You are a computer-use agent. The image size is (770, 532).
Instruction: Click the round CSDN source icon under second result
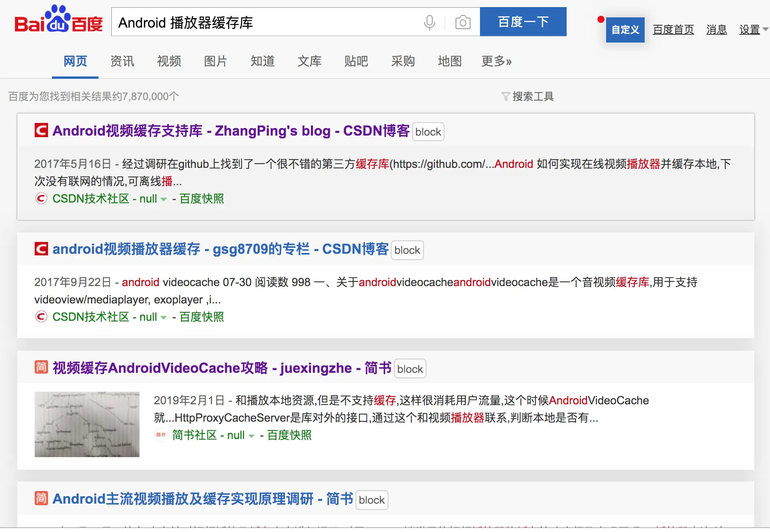pyautogui.click(x=41, y=317)
